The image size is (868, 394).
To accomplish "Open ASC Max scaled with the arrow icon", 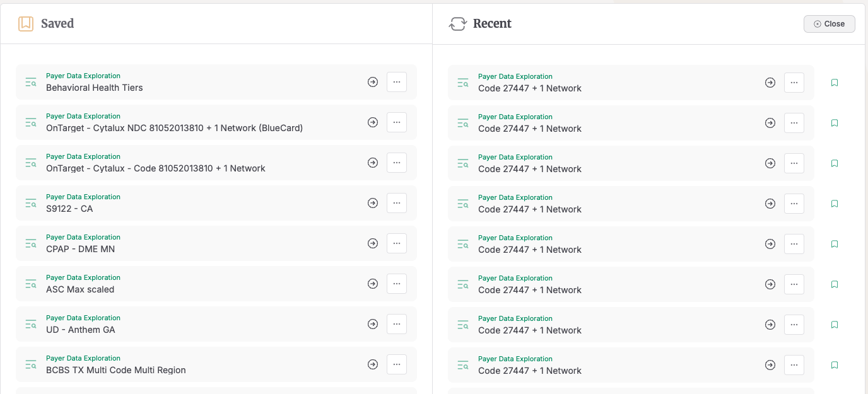I will [x=373, y=284].
